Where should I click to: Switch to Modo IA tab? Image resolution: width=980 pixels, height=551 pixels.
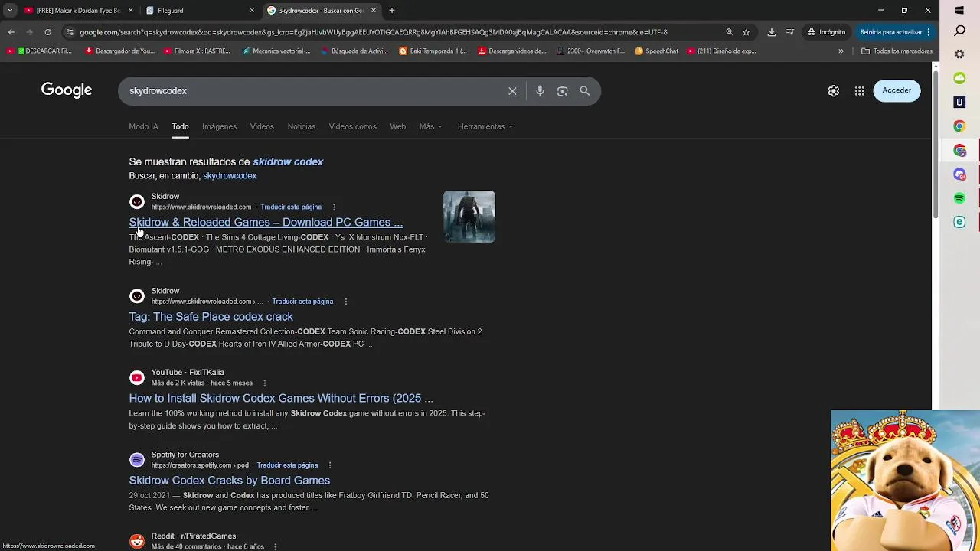click(x=143, y=126)
